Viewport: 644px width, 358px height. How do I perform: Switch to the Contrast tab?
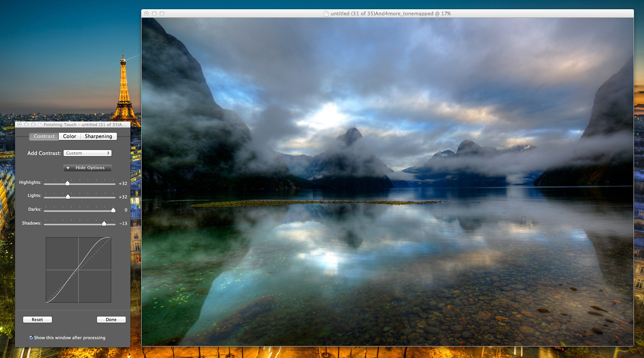coord(44,136)
